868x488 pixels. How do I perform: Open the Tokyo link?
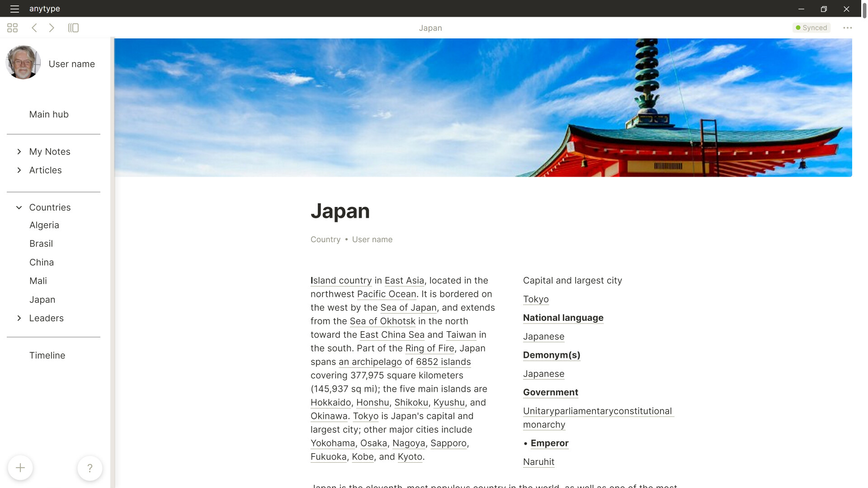pos(536,299)
